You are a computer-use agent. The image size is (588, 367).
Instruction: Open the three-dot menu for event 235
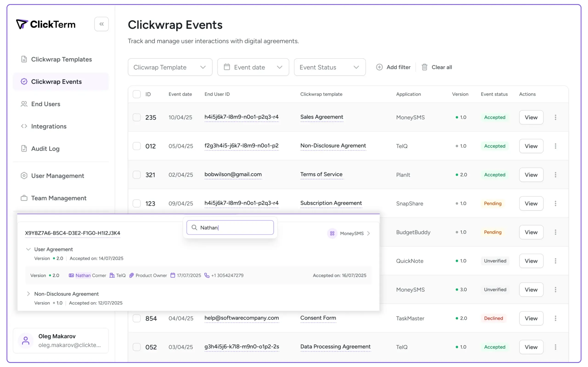[x=555, y=117]
